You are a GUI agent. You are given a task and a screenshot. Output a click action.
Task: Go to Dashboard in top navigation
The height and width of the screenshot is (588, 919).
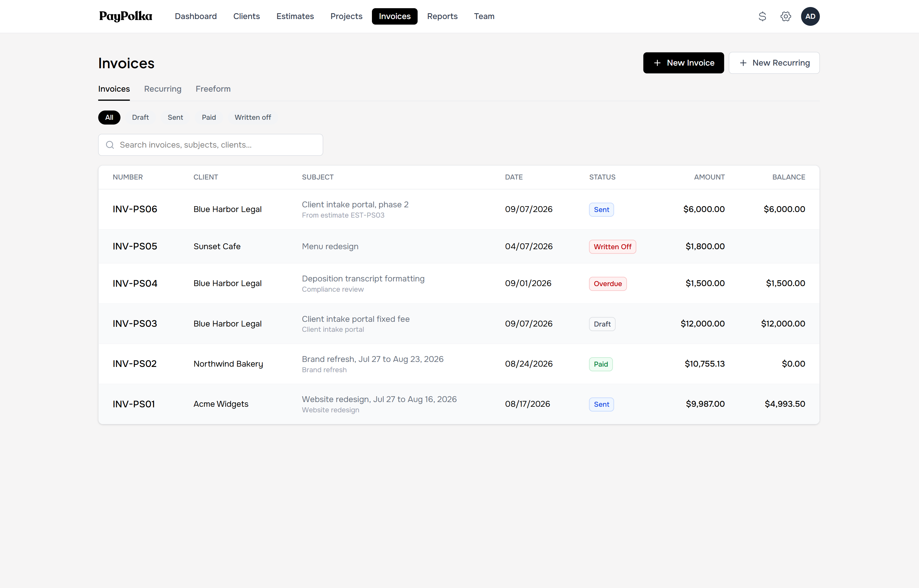click(x=195, y=16)
